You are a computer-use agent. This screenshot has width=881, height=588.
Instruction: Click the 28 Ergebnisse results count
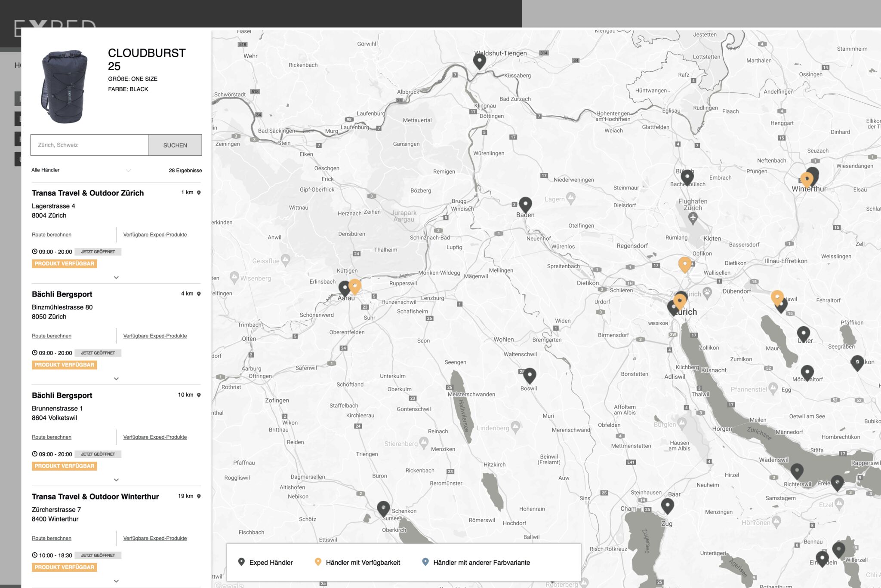185,171
